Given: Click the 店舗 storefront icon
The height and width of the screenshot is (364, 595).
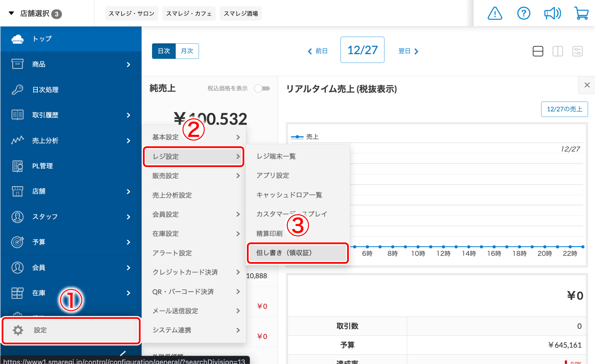Looking at the screenshot, I should (x=17, y=191).
